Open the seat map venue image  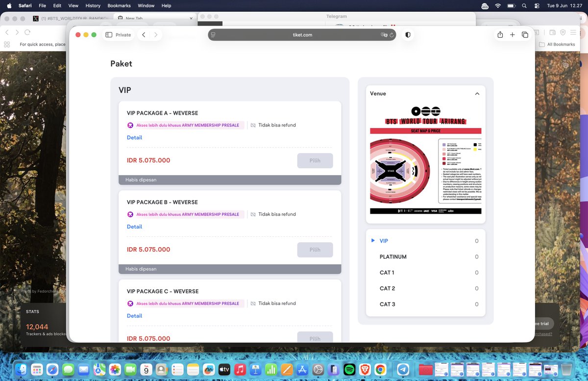tap(425, 159)
